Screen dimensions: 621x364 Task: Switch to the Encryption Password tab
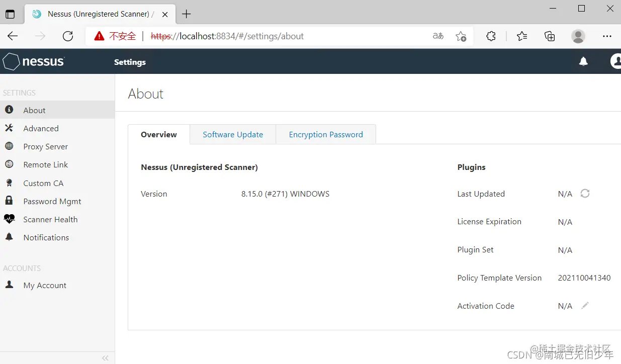click(326, 134)
